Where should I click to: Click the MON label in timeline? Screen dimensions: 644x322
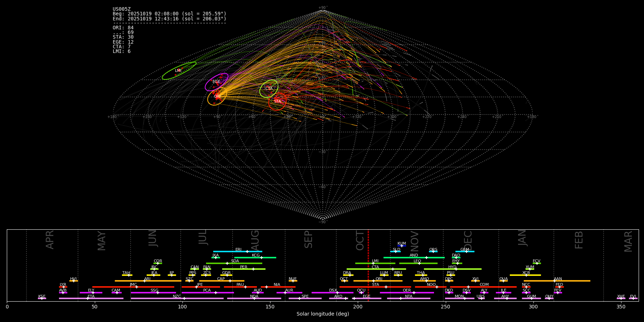click(459, 297)
